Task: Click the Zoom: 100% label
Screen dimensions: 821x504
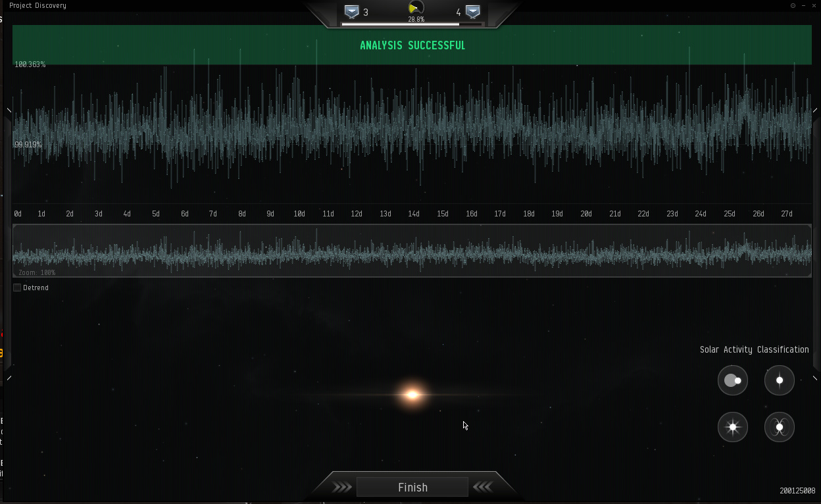Action: (x=37, y=272)
